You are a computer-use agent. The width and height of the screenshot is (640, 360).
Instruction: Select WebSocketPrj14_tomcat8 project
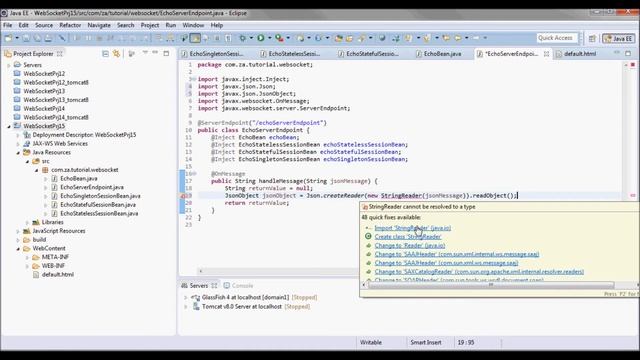56,118
